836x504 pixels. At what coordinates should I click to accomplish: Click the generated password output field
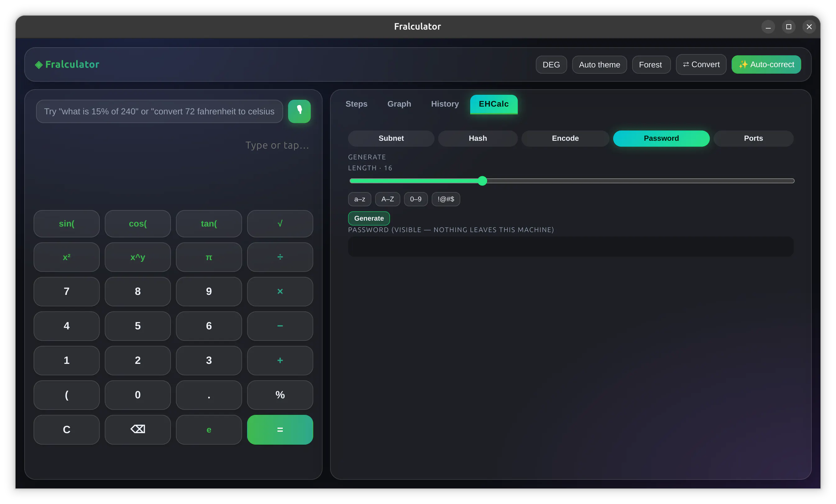(571, 247)
